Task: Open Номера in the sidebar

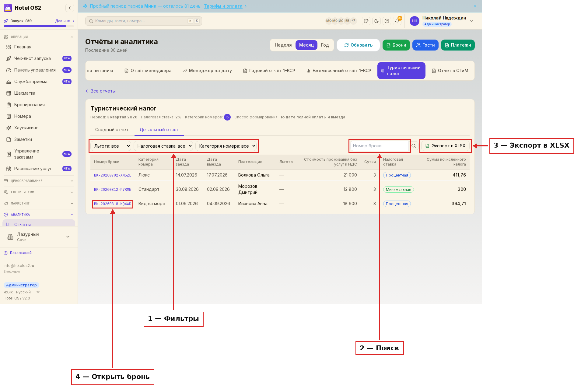Action: (x=39, y=116)
